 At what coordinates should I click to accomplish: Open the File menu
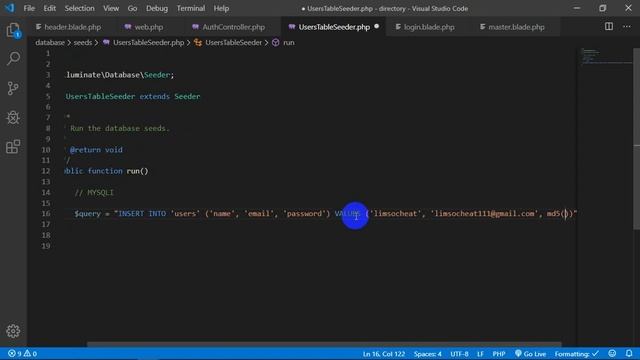pyautogui.click(x=29, y=8)
